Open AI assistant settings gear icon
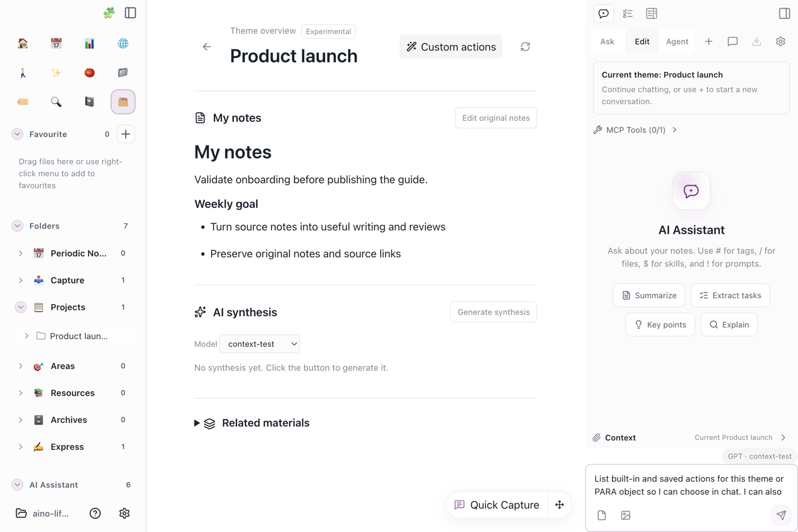 [780, 42]
